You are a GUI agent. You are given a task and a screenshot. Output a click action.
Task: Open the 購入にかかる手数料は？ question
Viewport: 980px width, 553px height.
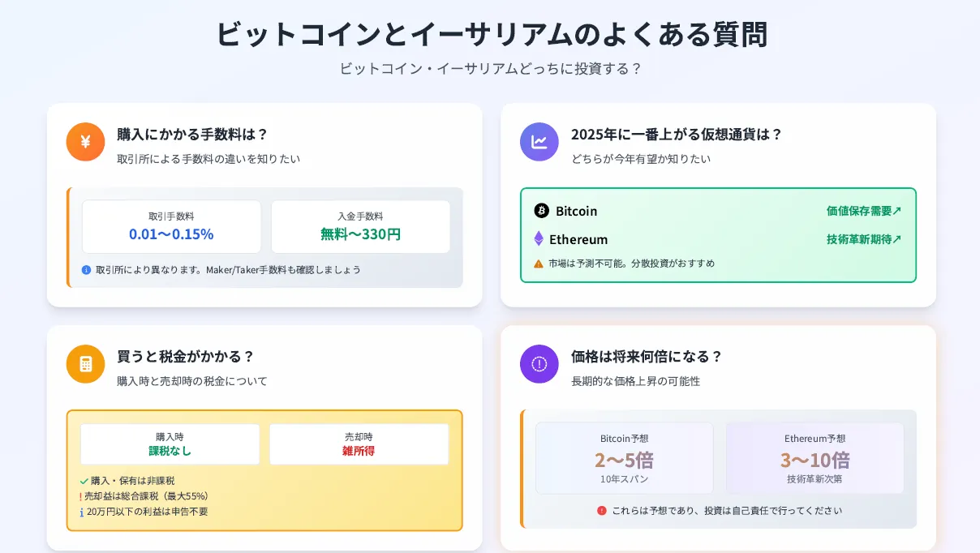click(x=192, y=135)
